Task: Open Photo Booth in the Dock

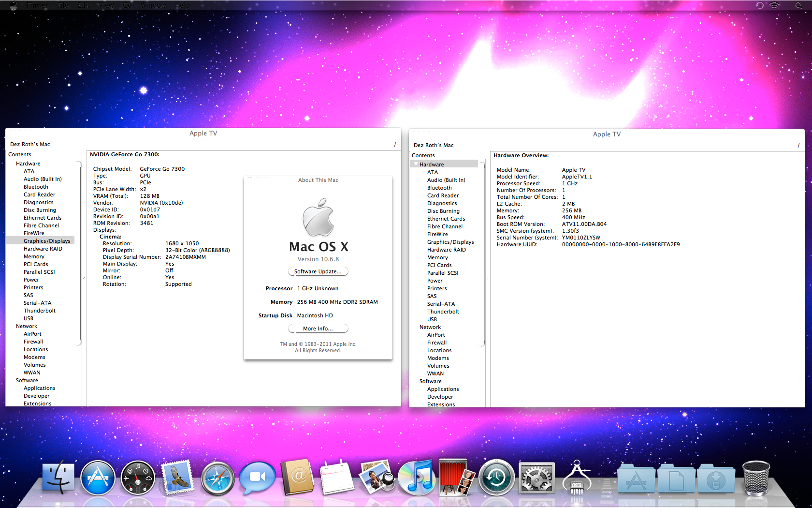Action: tap(456, 477)
